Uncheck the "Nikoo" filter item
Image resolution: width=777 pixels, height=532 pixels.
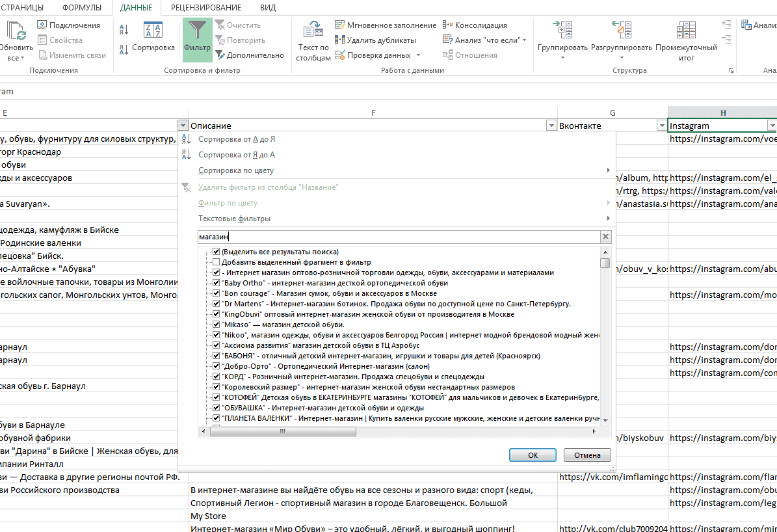pyautogui.click(x=216, y=335)
